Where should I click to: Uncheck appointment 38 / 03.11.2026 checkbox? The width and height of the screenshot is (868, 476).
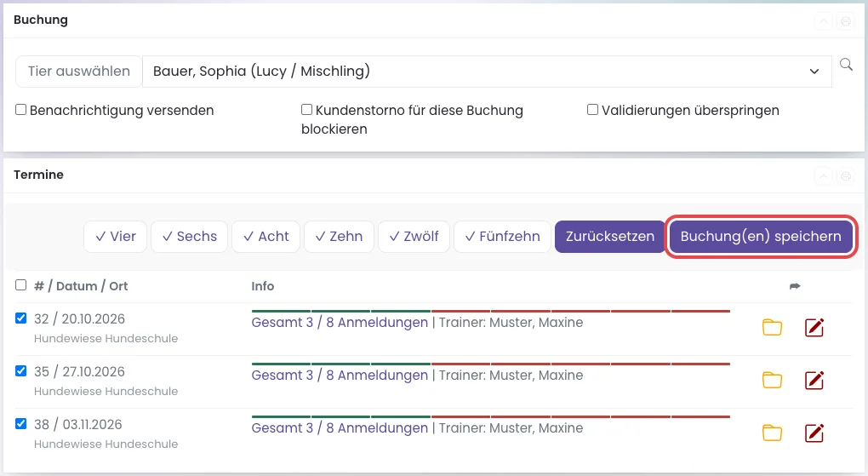point(21,423)
